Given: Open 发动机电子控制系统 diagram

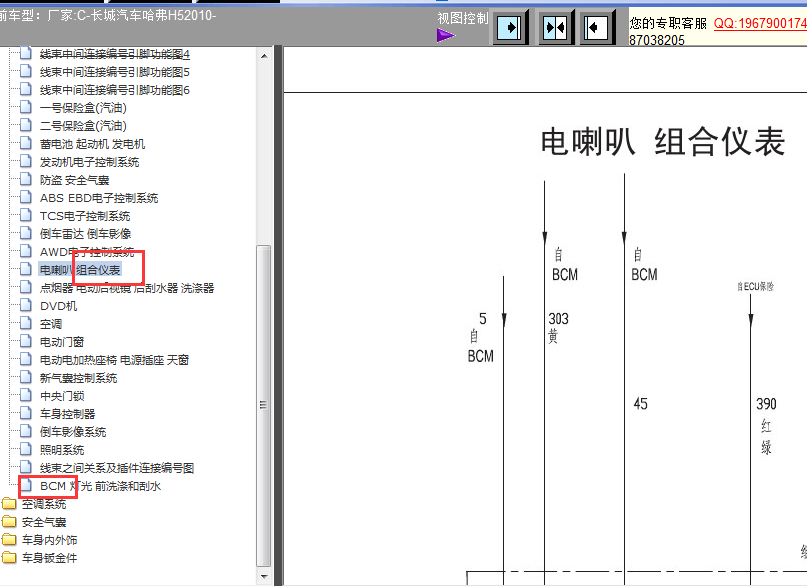Looking at the screenshot, I should click(90, 162).
